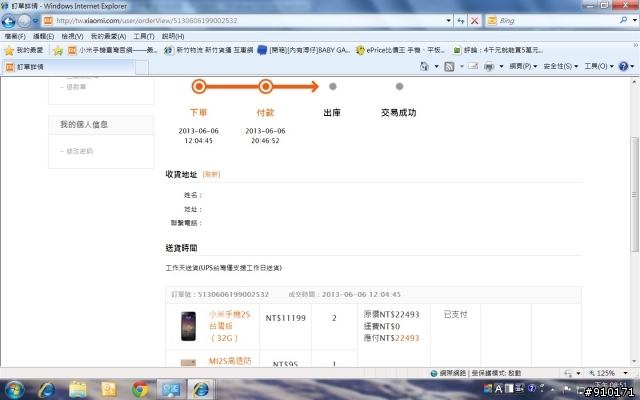The height and width of the screenshot is (400, 640).
Task: Expand the address bar history dropdown arrow
Action: (449, 21)
